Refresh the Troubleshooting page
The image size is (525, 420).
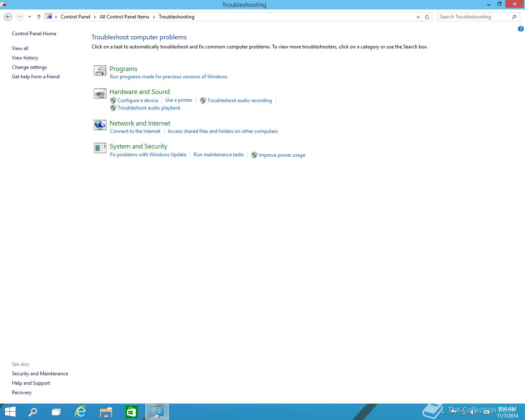coord(427,17)
